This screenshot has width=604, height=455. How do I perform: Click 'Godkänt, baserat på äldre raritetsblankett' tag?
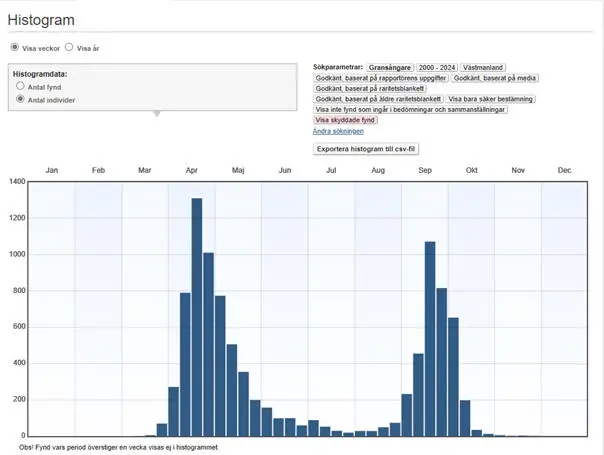point(378,99)
